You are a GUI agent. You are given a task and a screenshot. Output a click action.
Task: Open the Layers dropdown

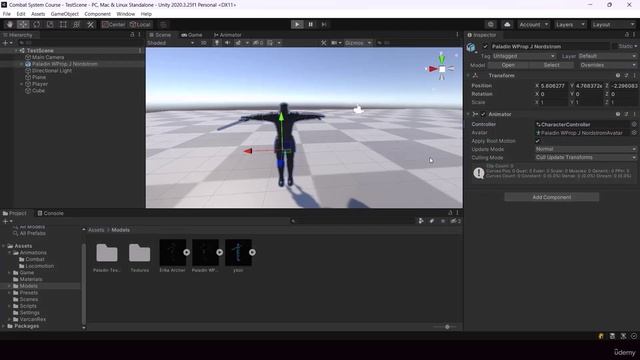(x=570, y=24)
